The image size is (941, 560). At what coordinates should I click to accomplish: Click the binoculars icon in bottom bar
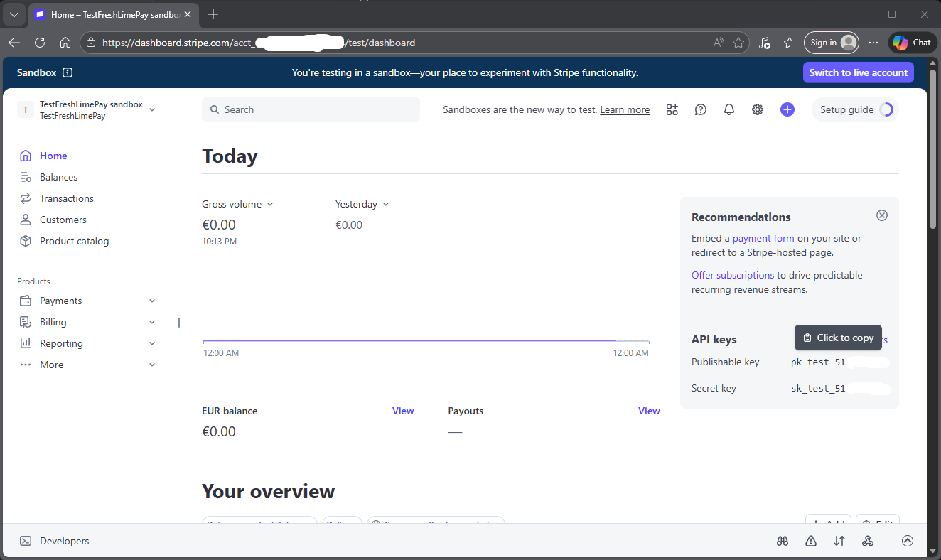click(783, 541)
